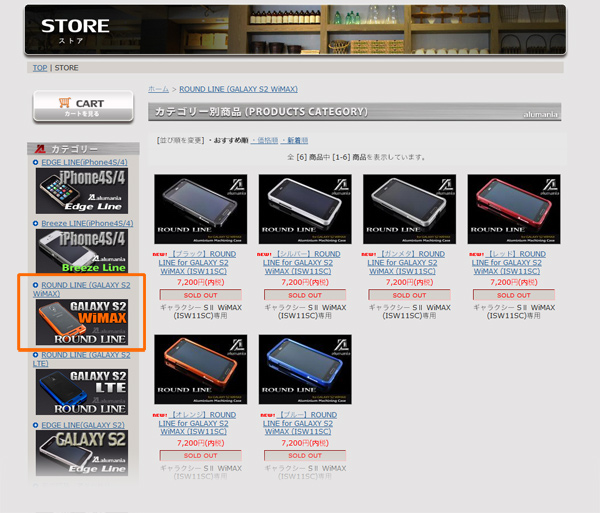Screen dimensions: 600x513
Task: Open 【ブルー】ROUND LINE product title link
Action: point(300,423)
